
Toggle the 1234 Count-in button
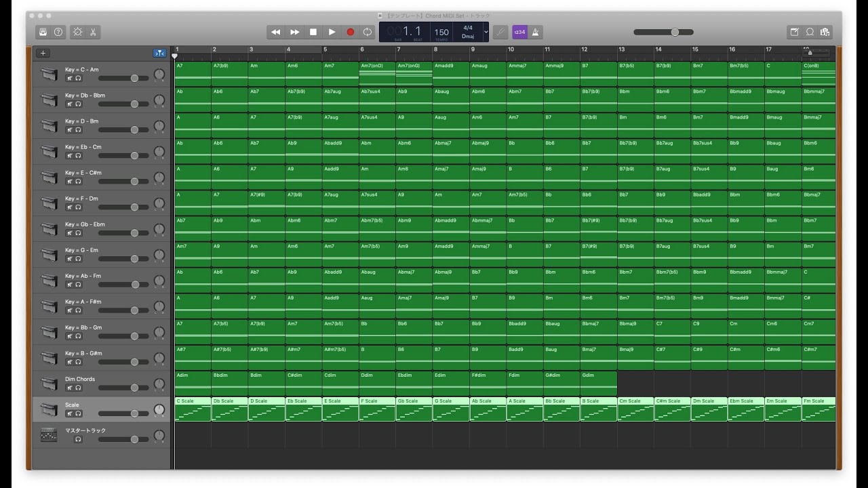pos(519,32)
